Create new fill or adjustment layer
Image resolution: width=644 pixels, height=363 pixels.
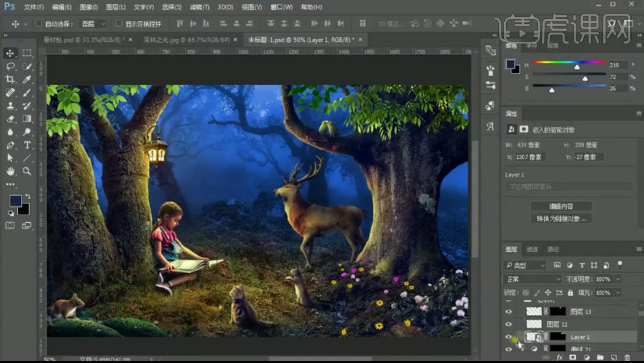(587, 358)
